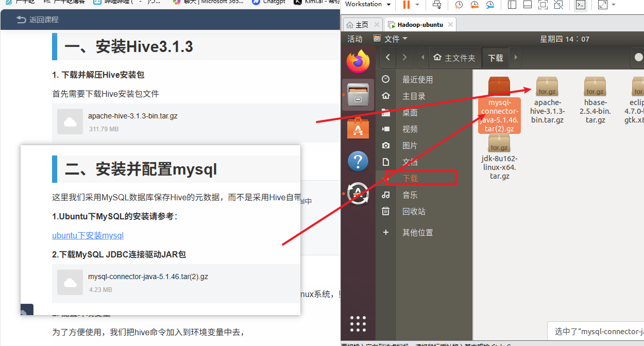Open the pause button dropdown arrow
Screen dimensions: 644x346
tap(417, 5)
